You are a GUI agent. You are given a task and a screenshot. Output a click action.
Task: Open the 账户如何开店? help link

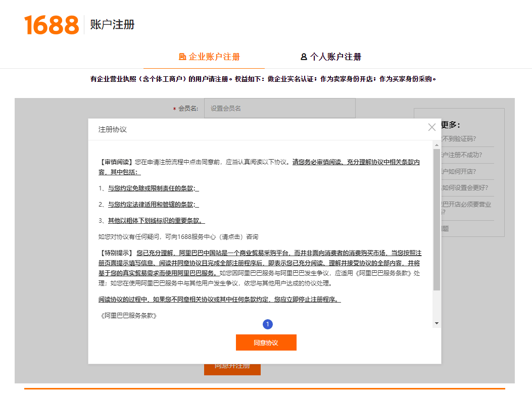pos(459,171)
